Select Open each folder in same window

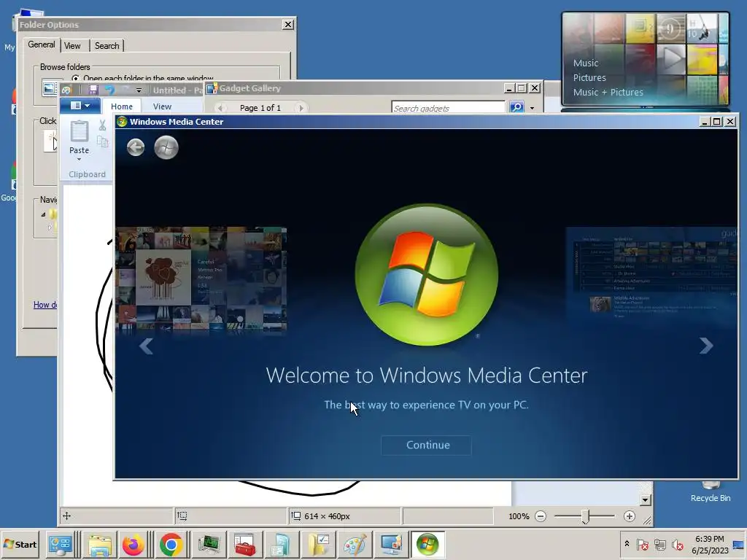pos(75,77)
